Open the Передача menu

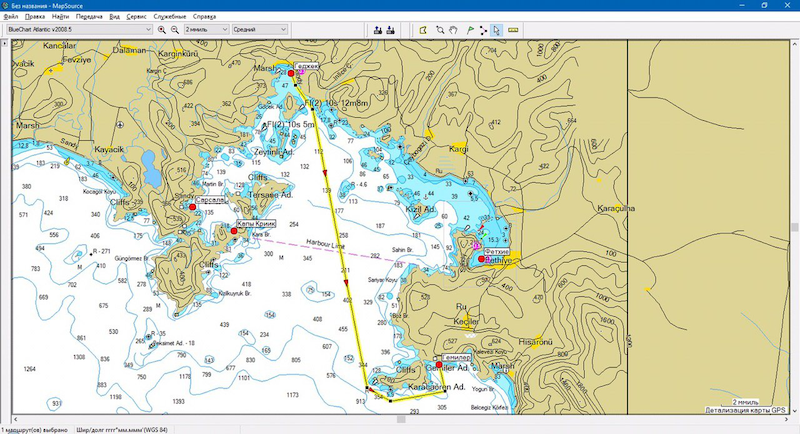coord(89,16)
